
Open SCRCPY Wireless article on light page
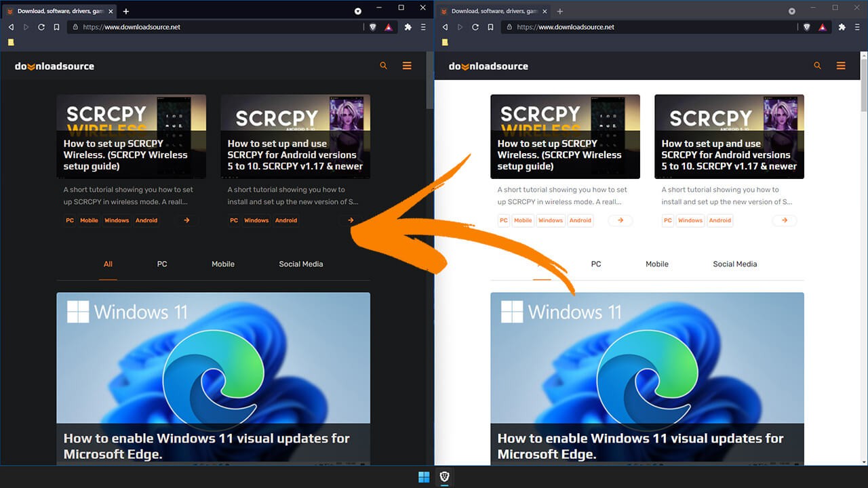pos(565,136)
